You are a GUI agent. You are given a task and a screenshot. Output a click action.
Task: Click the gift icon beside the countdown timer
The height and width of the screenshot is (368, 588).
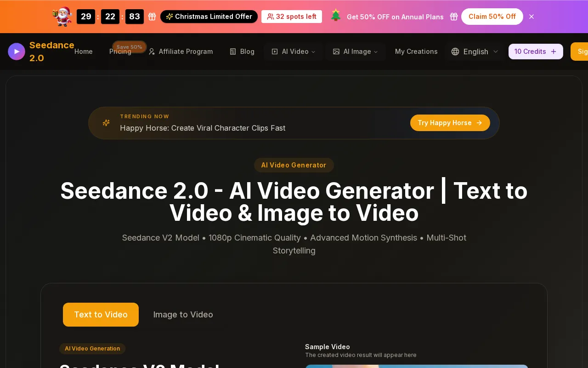tap(152, 17)
